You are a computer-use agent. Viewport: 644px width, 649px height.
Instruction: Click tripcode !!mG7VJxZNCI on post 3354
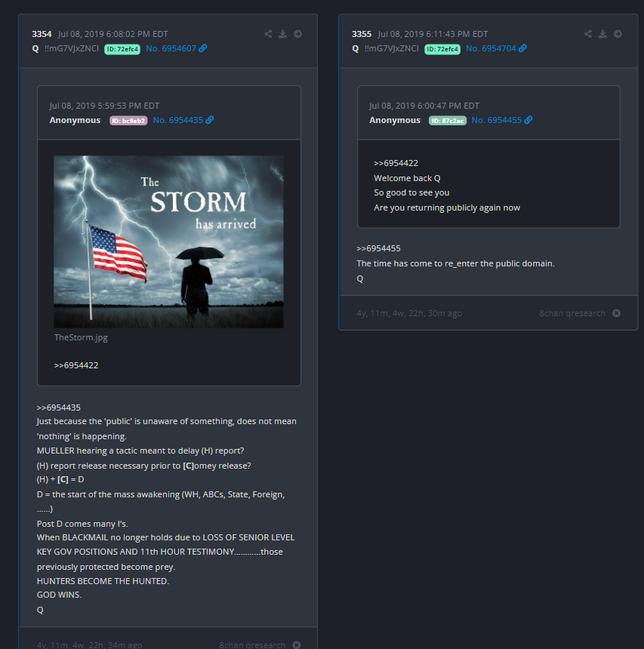pos(72,48)
